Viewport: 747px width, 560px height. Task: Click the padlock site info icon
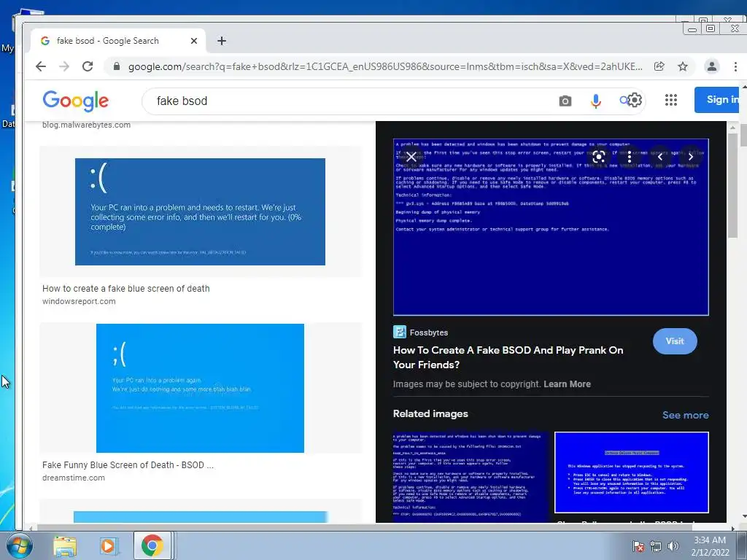(117, 66)
